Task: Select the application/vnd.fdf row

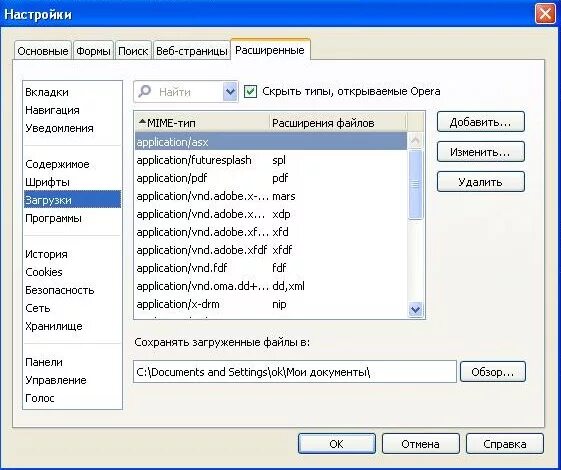Action: [x=271, y=268]
